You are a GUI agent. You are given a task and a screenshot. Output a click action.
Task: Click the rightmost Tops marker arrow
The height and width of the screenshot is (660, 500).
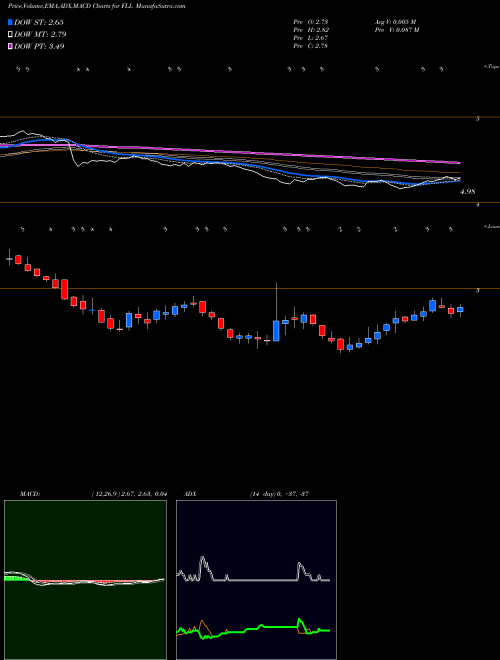coord(441,69)
